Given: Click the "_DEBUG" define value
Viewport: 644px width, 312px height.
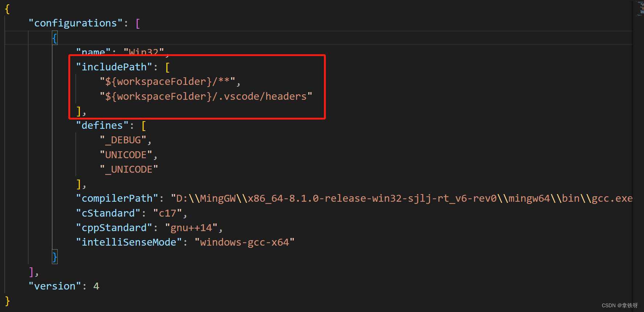Looking at the screenshot, I should [x=123, y=140].
